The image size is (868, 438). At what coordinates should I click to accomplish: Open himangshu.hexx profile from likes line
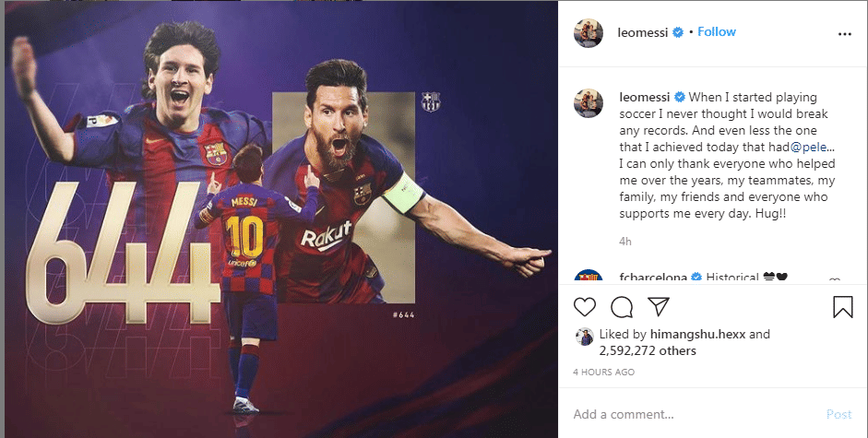point(698,334)
